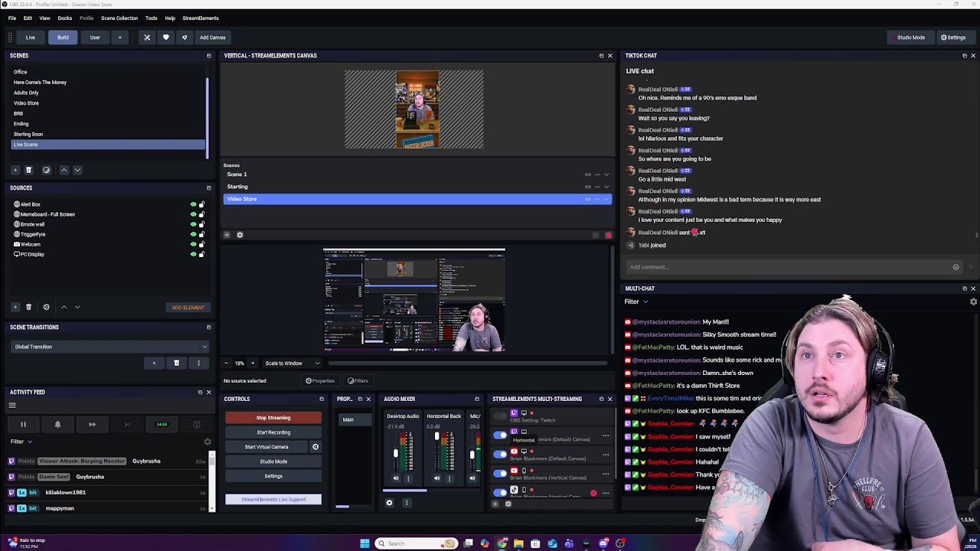
Task: Delete the selected scene with the trash icon
Action: point(29,170)
